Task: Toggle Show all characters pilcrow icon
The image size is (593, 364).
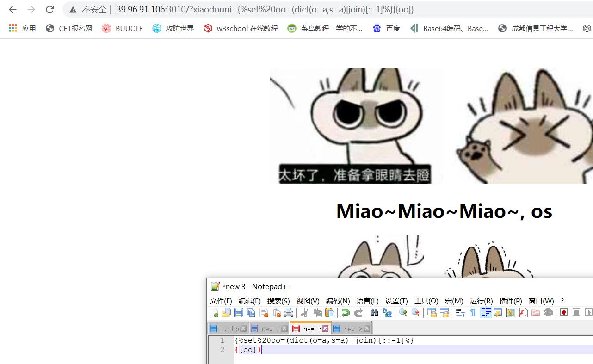Action: click(473, 313)
